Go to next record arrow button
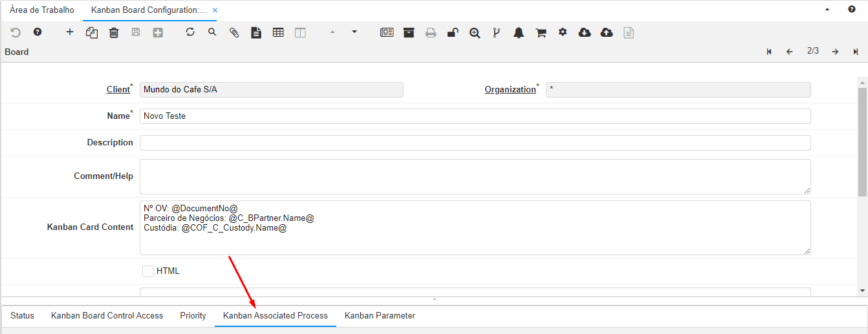 (835, 52)
